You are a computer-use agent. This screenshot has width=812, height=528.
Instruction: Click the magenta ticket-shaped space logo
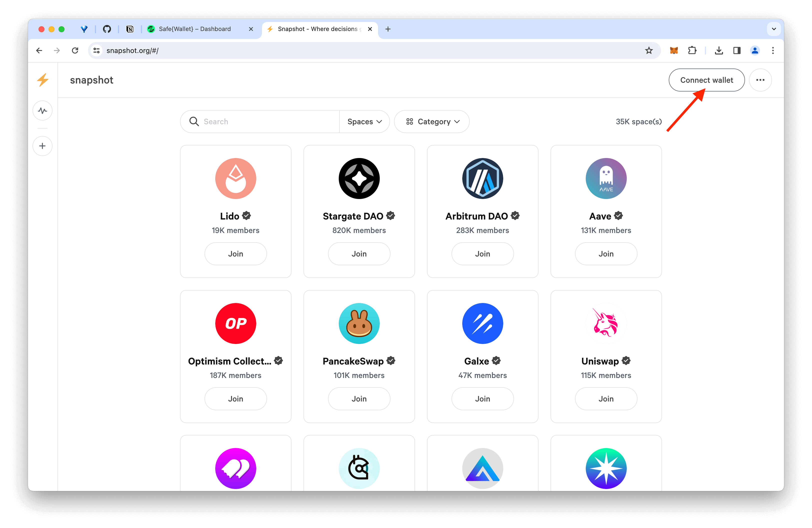[x=236, y=468]
